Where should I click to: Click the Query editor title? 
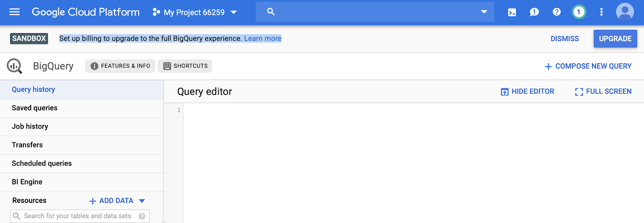[204, 92]
